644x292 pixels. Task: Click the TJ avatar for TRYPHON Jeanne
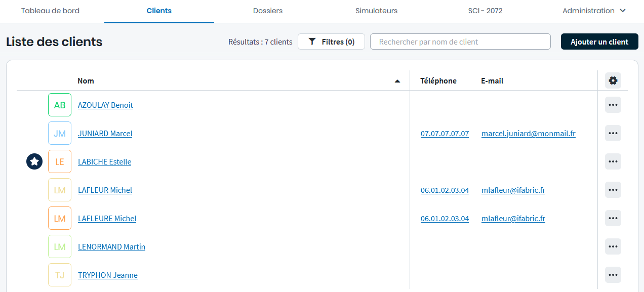coord(60,275)
